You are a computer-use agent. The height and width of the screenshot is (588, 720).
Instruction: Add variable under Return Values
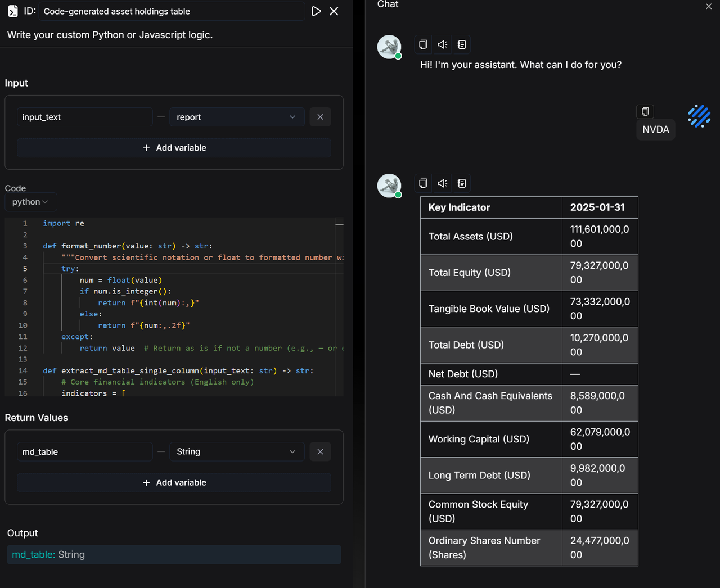click(174, 482)
